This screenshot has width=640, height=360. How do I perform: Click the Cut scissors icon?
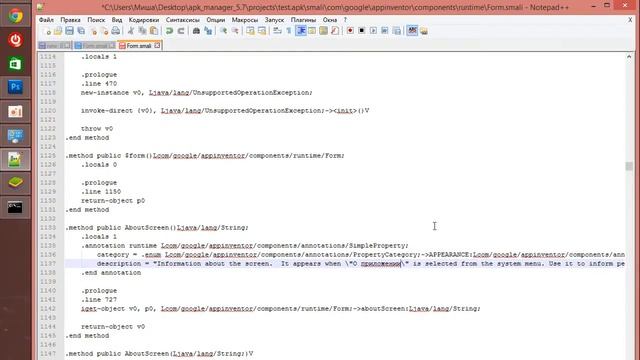131,31
